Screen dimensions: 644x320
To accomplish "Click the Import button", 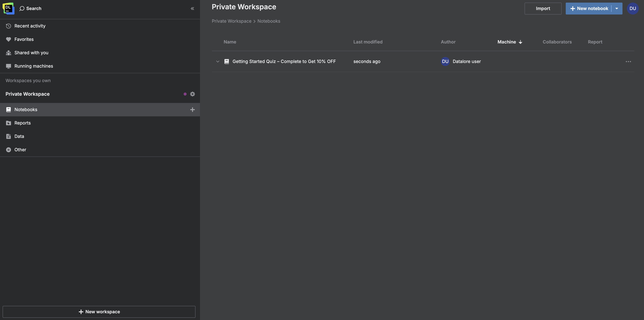I will pyautogui.click(x=543, y=9).
